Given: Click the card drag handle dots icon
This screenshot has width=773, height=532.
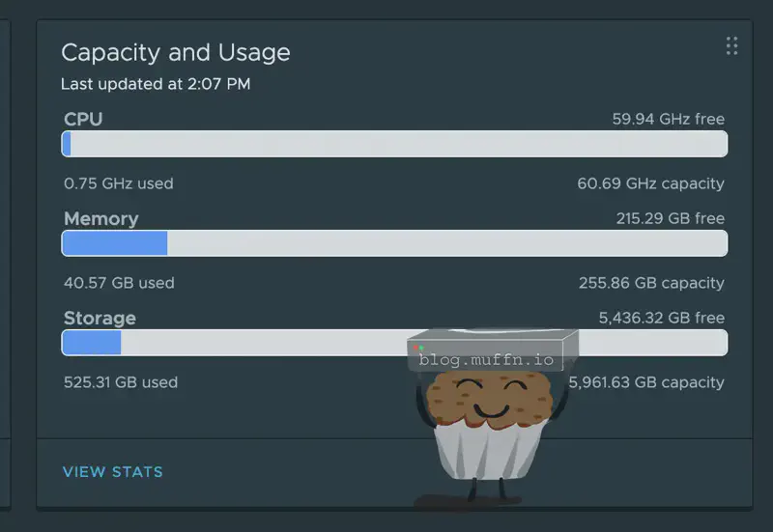Looking at the screenshot, I should [x=731, y=45].
